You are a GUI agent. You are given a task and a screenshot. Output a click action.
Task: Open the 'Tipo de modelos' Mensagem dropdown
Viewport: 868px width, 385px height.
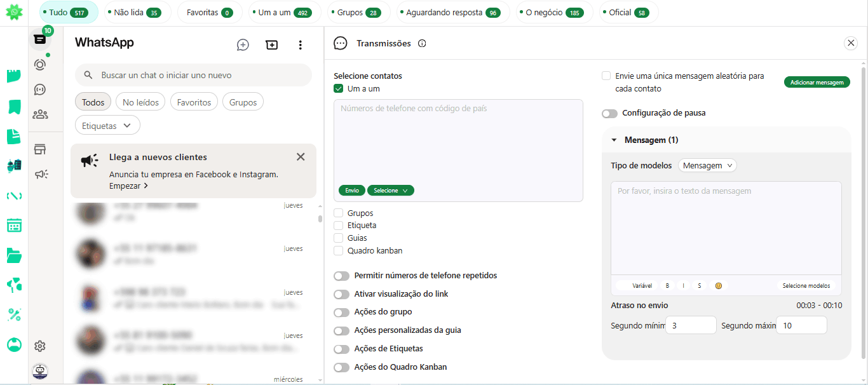pyautogui.click(x=707, y=165)
